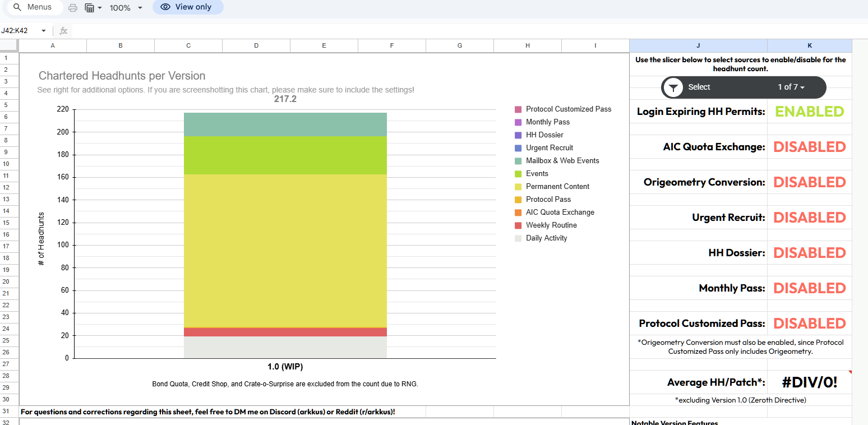Screen dimensions: 868x425
Task: Click the red note indicator on #DIV/0! cell
Action: pos(849,372)
